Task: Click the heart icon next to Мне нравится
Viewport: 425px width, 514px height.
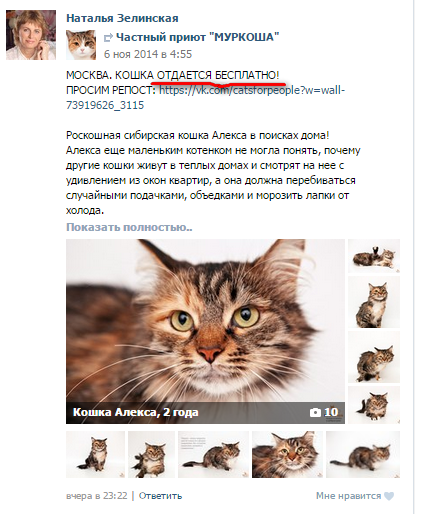Action: point(389,496)
